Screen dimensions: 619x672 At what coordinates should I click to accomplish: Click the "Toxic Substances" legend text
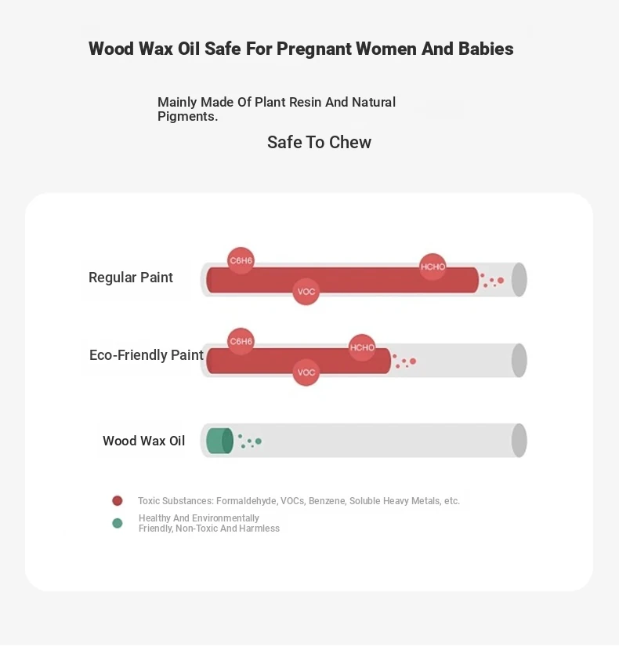coord(299,501)
